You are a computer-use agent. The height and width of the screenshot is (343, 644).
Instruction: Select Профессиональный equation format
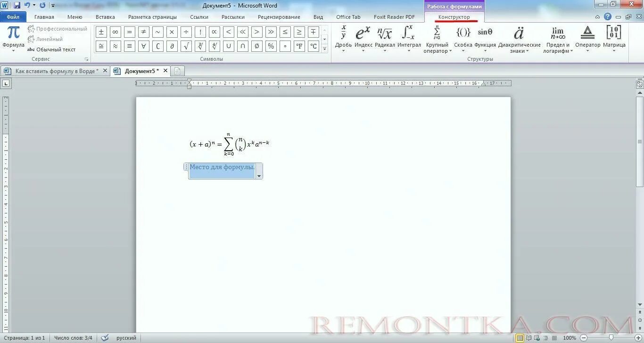(58, 29)
